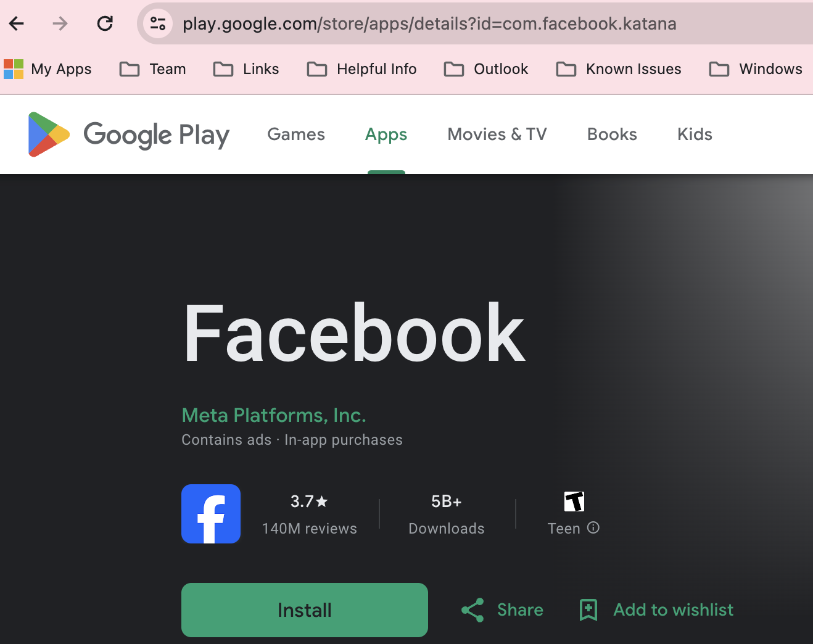The height and width of the screenshot is (644, 813).
Task: Open the My Apps bookmark
Action: pyautogui.click(x=48, y=69)
